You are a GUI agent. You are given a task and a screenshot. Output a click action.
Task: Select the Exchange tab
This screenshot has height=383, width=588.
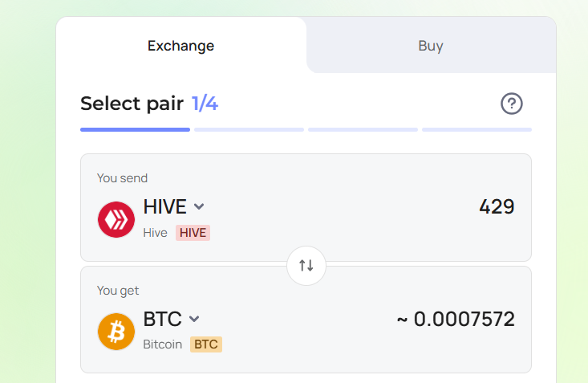180,46
